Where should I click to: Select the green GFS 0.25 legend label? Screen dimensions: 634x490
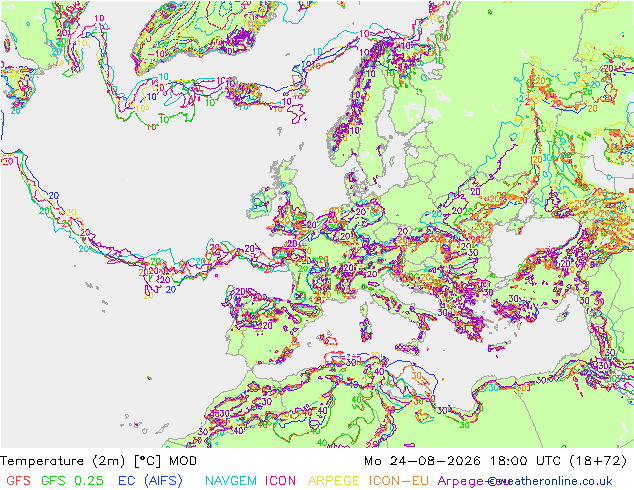[72, 481]
